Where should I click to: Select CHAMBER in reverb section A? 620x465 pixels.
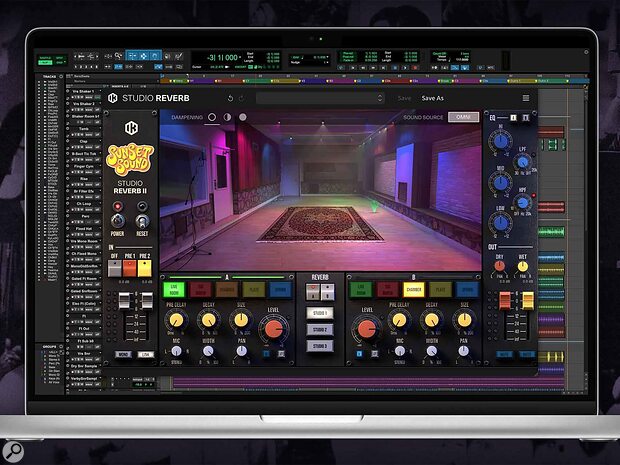pos(227,290)
